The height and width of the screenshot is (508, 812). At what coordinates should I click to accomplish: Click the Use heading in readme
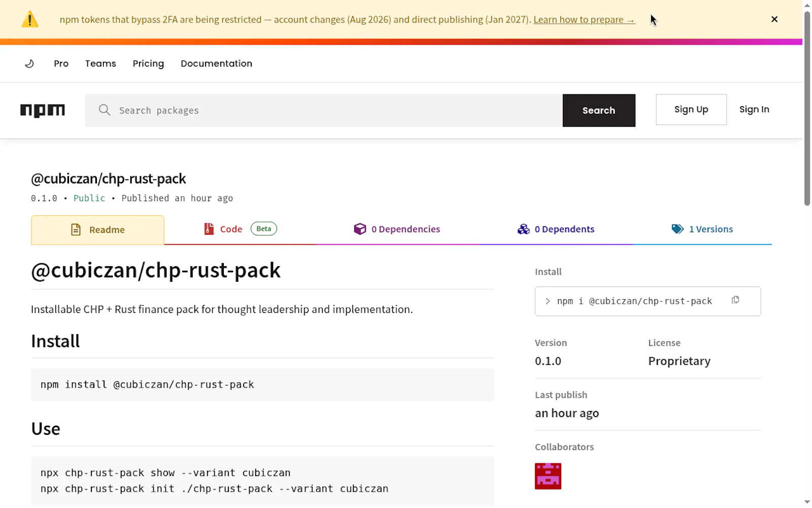[46, 429]
